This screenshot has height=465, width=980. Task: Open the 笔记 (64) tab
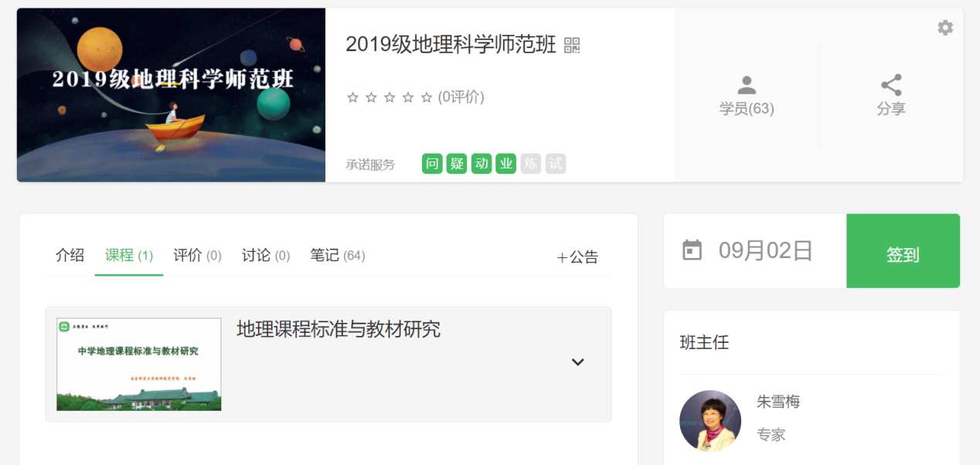(338, 256)
